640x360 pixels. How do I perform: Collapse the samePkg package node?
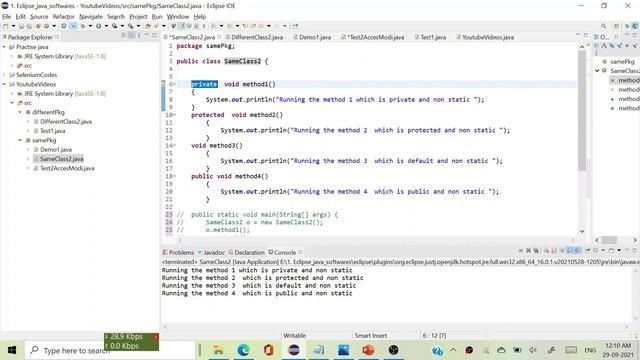pyautogui.click(x=20, y=140)
